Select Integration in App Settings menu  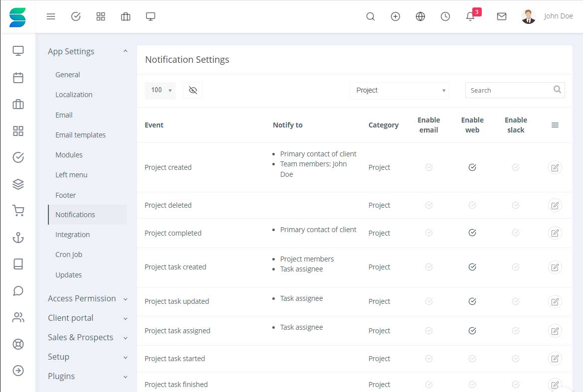73,235
